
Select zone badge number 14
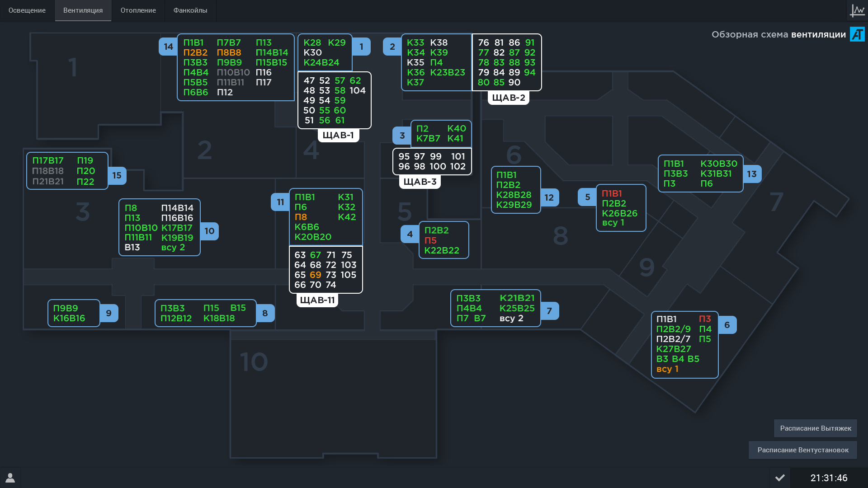click(168, 47)
